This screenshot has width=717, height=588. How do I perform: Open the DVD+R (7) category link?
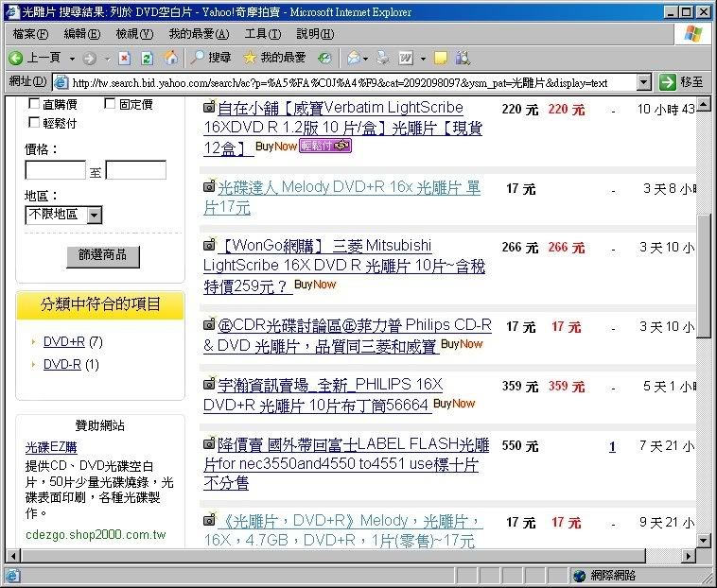tap(64, 341)
